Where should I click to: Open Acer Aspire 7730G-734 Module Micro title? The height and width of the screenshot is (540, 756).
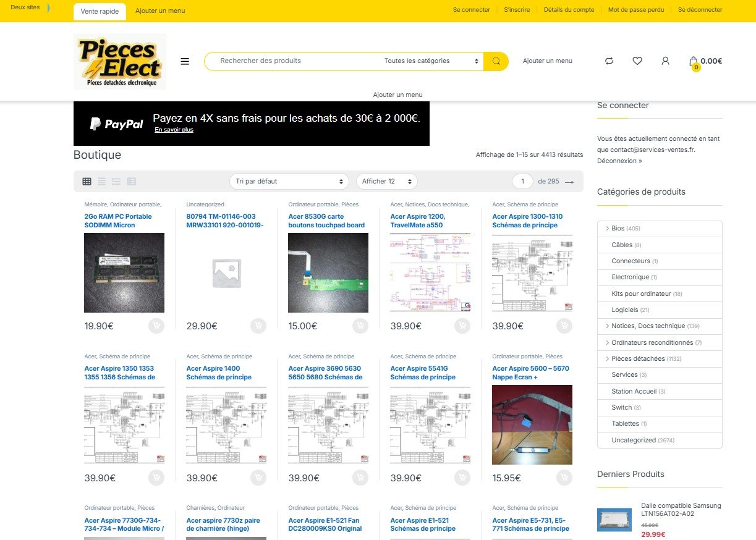click(x=124, y=525)
